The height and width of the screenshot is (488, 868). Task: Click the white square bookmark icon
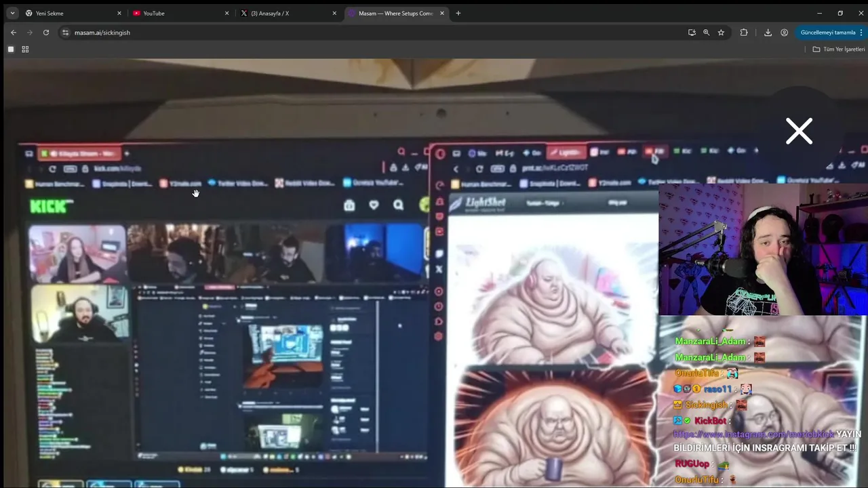click(x=11, y=49)
